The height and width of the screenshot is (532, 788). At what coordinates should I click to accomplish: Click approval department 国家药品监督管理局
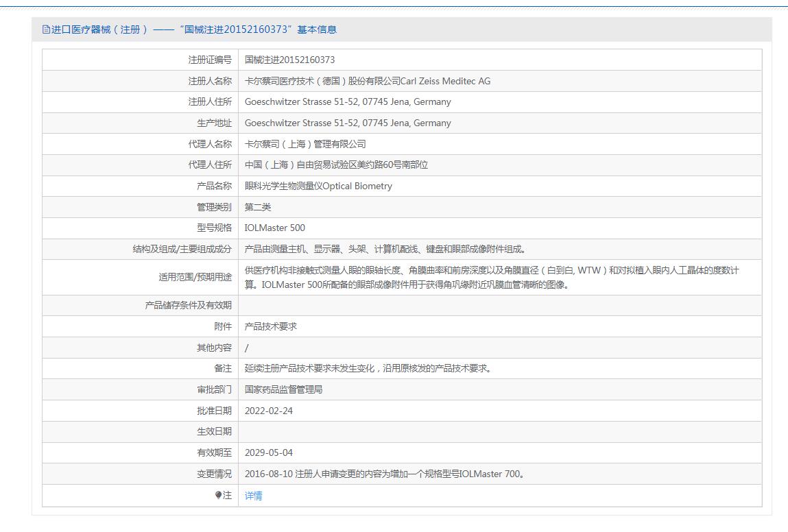tap(283, 389)
